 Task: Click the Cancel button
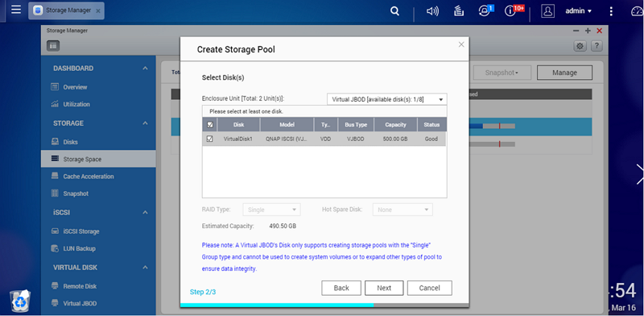tap(430, 288)
